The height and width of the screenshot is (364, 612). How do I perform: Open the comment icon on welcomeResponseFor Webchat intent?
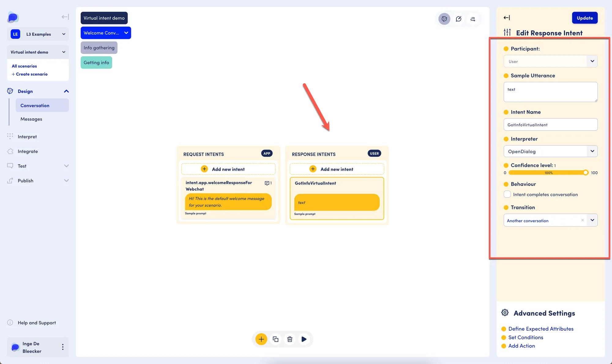(x=268, y=183)
